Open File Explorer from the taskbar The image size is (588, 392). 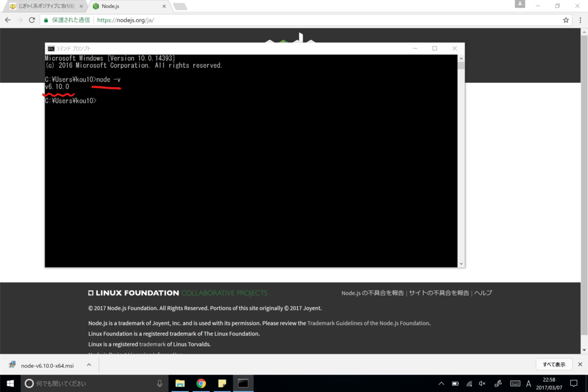tap(180, 383)
